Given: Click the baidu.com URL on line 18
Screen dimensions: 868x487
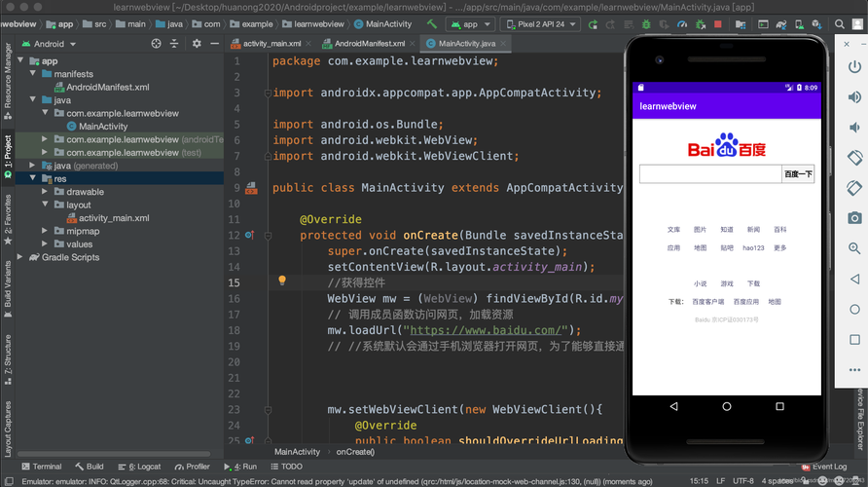Looking at the screenshot, I should pos(486,330).
